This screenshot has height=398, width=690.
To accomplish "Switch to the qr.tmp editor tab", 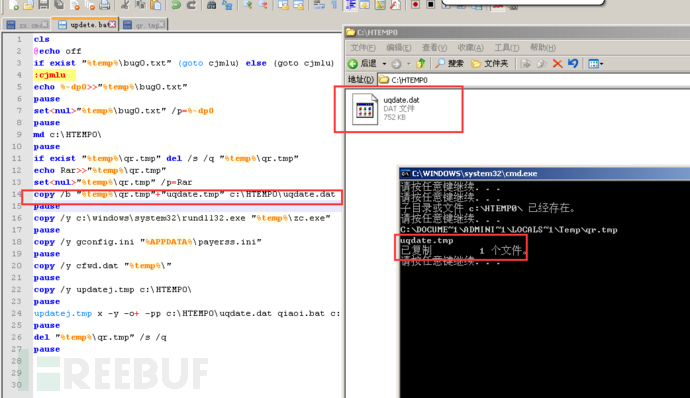I will pyautogui.click(x=144, y=25).
